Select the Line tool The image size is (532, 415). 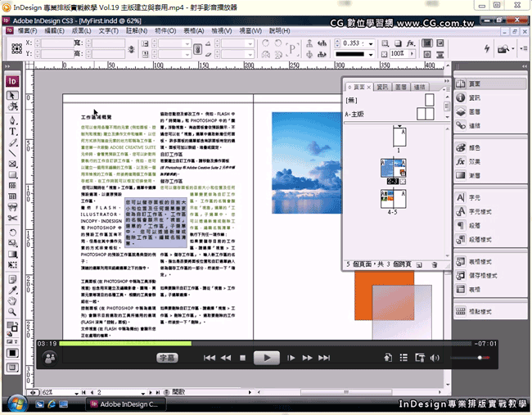point(12,153)
